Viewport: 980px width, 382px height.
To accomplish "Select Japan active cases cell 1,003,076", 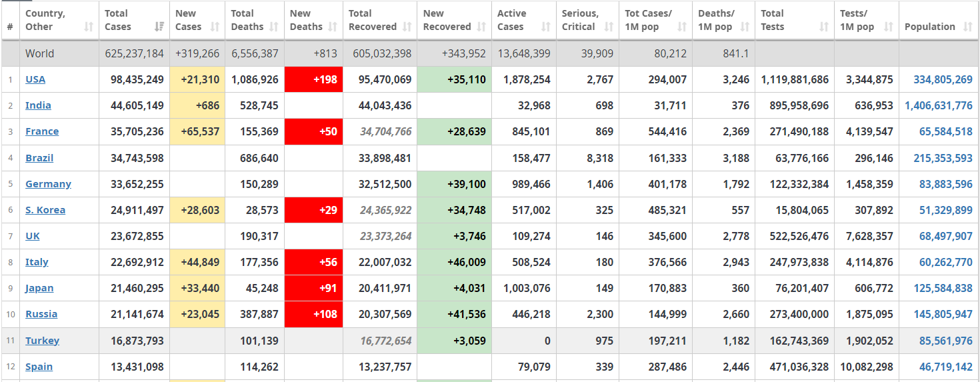I will (x=523, y=288).
